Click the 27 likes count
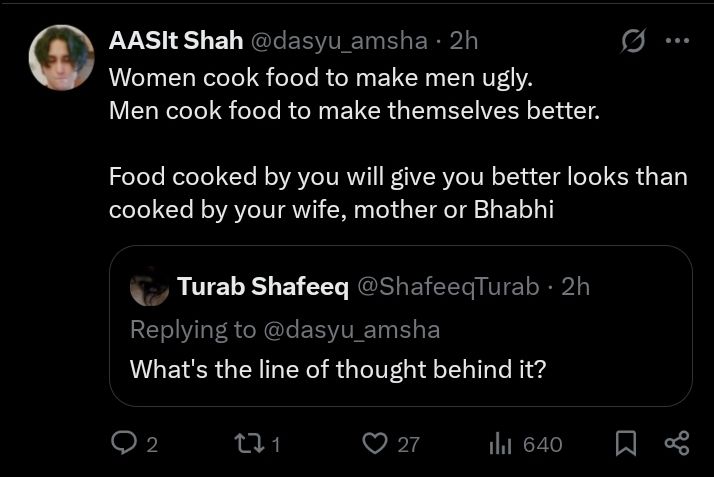The width and height of the screenshot is (714, 477). coord(408,443)
